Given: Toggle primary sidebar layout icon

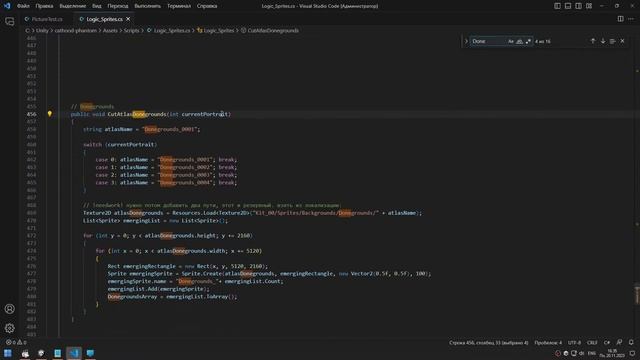Looking at the screenshot, I should click(557, 6).
